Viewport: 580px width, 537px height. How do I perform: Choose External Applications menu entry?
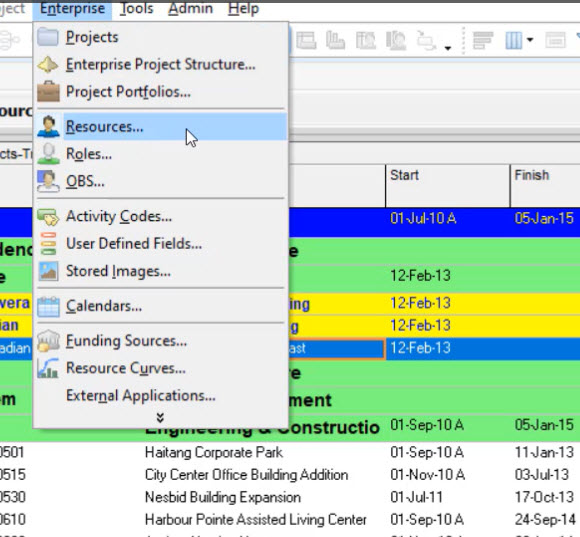(161, 396)
